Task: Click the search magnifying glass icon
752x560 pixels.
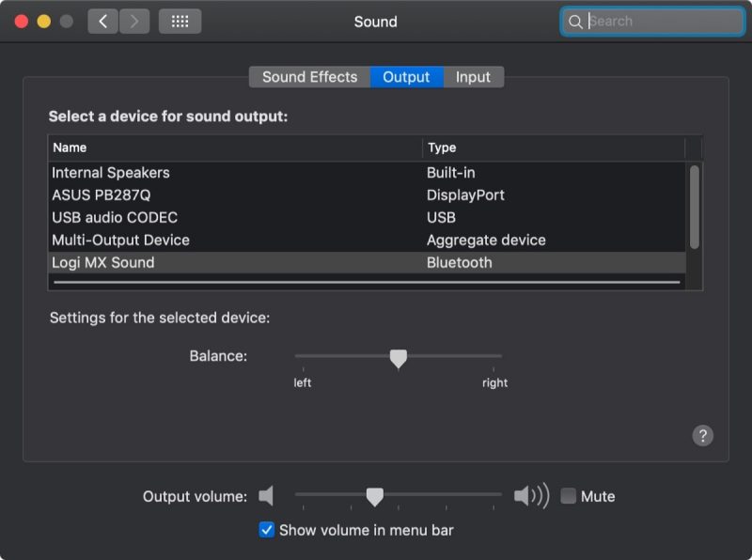Action: [575, 22]
